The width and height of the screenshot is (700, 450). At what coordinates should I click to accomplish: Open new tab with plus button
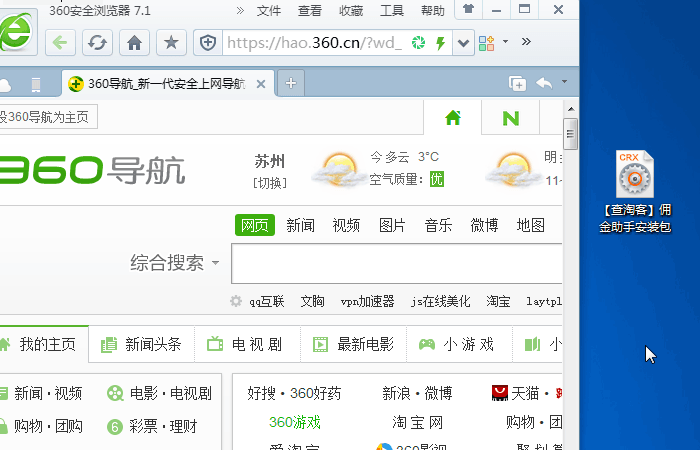pyautogui.click(x=291, y=83)
